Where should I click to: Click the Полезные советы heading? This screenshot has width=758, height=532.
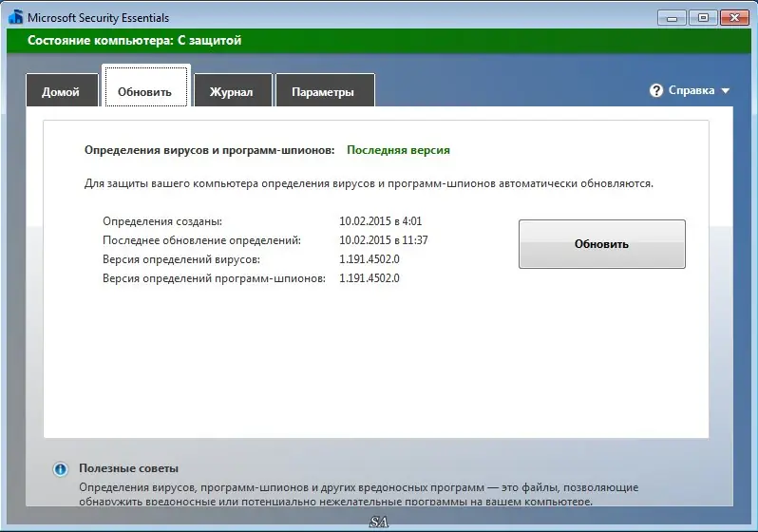coord(128,468)
